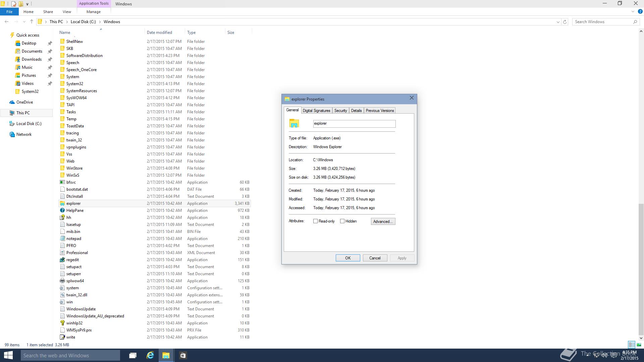This screenshot has height=362, width=644.
Task: Open the Store taskbar icon
Action: click(x=183, y=355)
